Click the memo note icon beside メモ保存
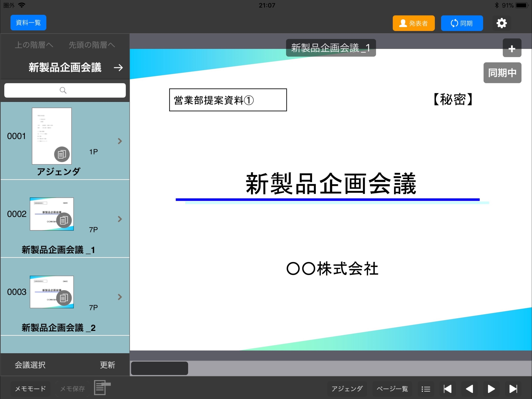 [x=102, y=388]
